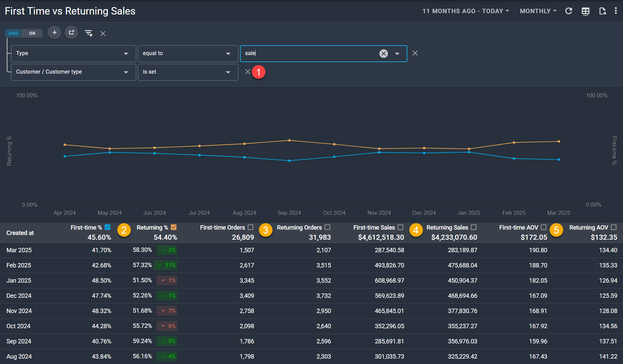Click the refresh report icon
The height and width of the screenshot is (364, 623).
569,11
